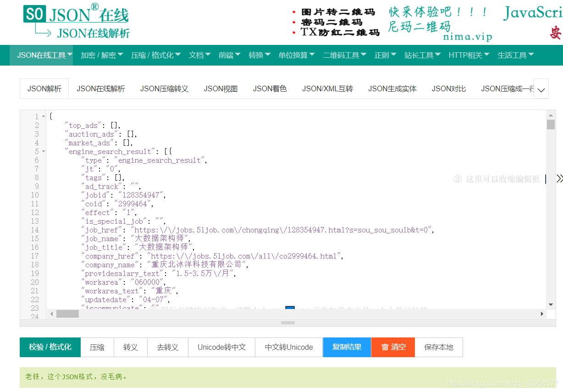The height and width of the screenshot is (392, 563).
Task: Click the vertical scrollbar up arrow
Action: 551,115
